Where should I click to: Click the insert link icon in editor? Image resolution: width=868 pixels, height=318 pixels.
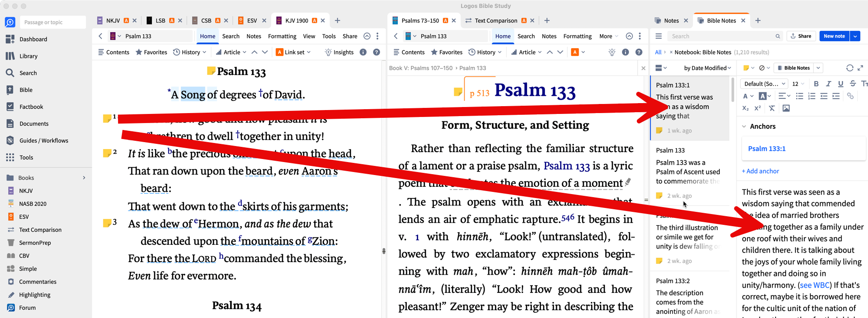click(850, 96)
